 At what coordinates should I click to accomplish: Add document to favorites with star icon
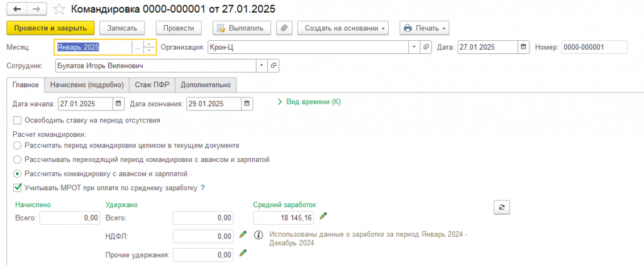[60, 9]
